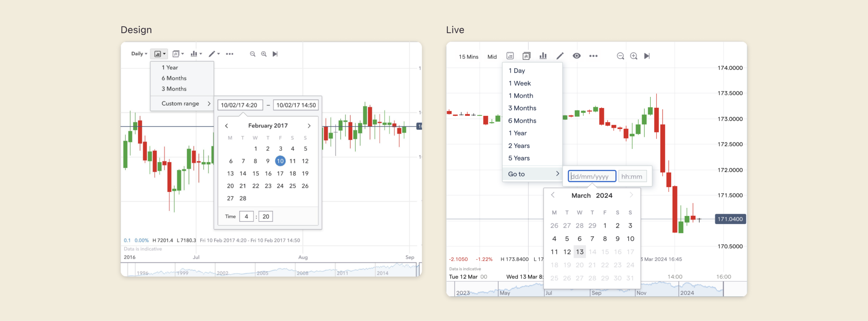Click the 171.0400 current price label

730,219
